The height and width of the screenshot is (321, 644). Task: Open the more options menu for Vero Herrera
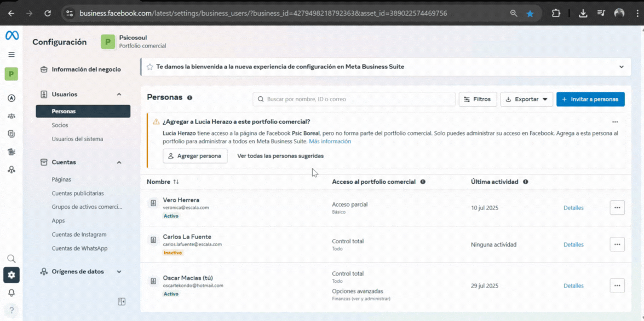617,207
